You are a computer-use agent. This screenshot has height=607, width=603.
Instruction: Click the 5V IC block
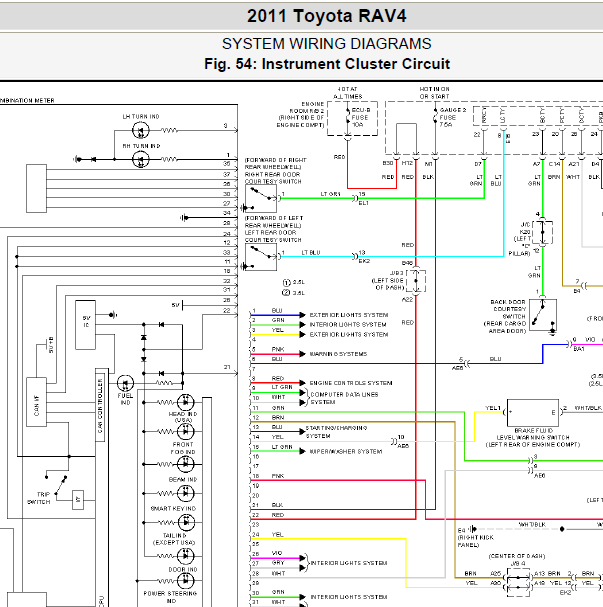coord(85,325)
